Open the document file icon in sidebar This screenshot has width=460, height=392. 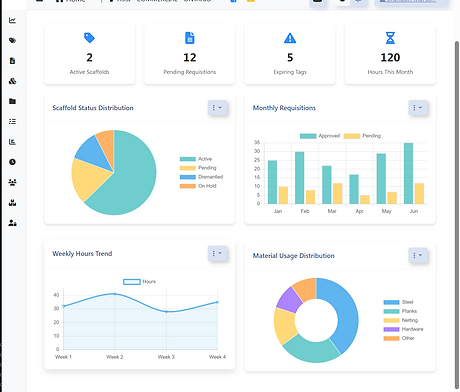[x=12, y=61]
